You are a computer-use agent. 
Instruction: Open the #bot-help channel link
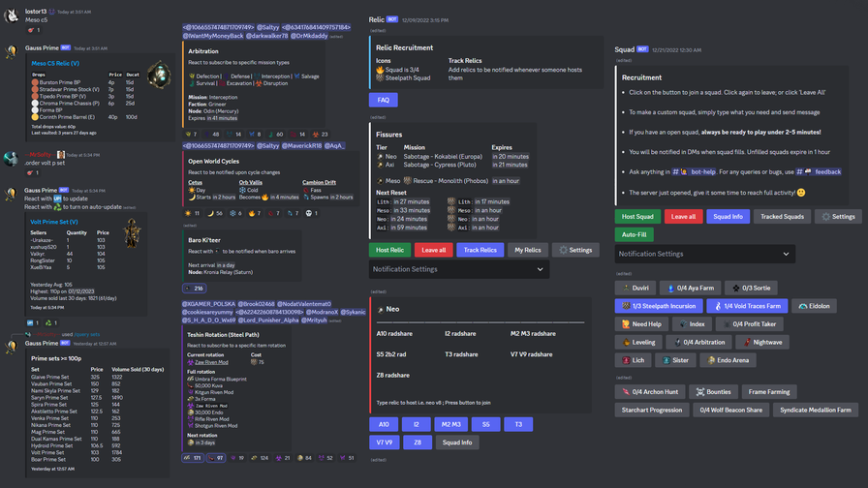click(695, 172)
